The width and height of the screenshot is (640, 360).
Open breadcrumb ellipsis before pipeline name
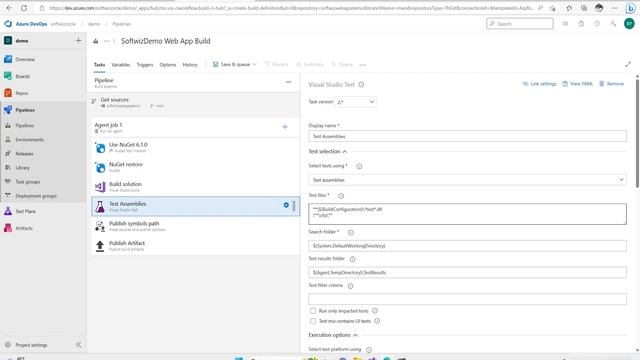107,41
